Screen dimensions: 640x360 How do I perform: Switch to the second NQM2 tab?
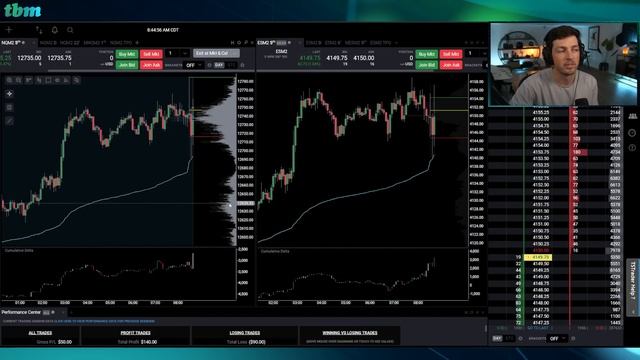tap(49, 42)
